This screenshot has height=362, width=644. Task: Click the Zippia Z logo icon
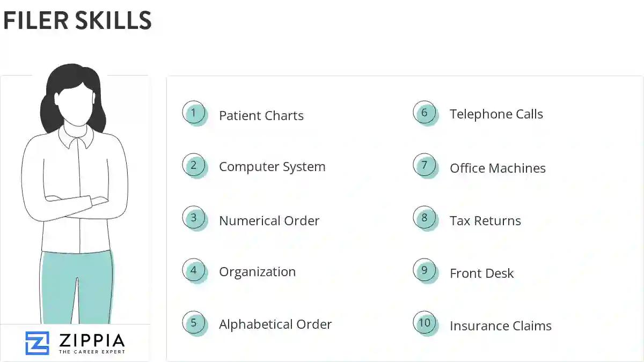(x=37, y=343)
